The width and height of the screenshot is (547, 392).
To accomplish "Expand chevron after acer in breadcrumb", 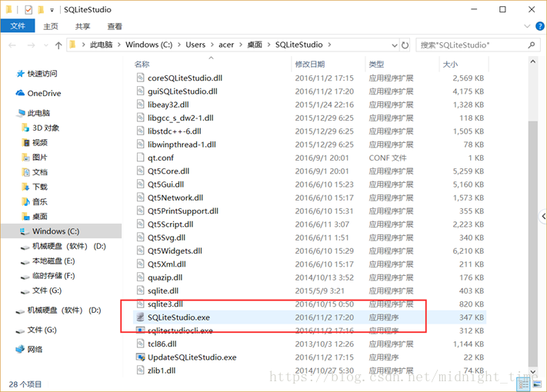I will pos(241,45).
